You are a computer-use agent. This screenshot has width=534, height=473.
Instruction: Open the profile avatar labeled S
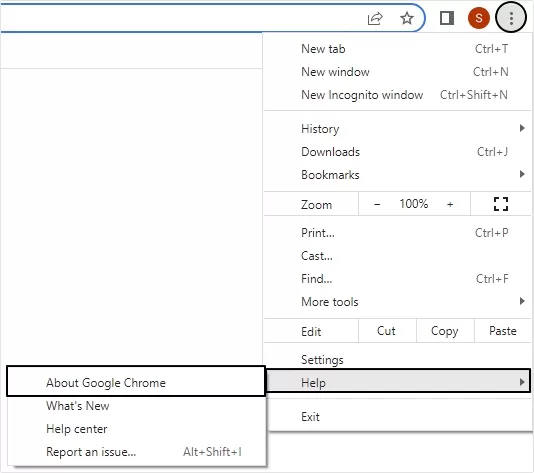pyautogui.click(x=478, y=18)
